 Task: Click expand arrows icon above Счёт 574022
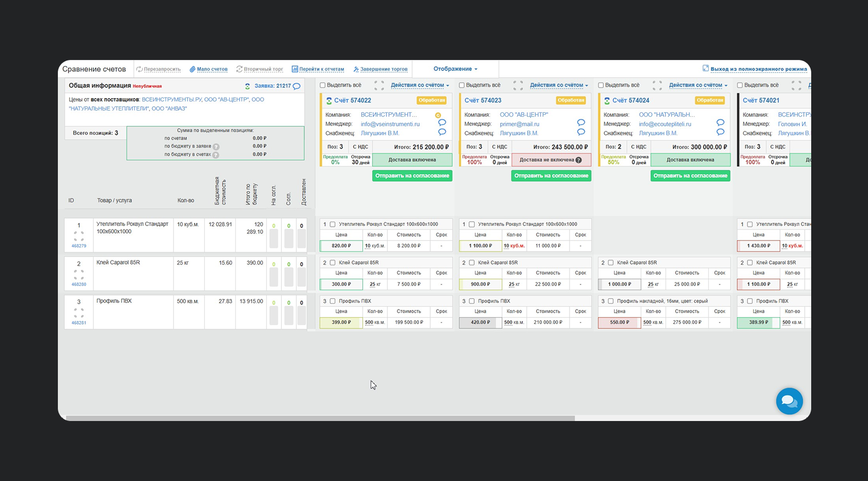pyautogui.click(x=379, y=86)
